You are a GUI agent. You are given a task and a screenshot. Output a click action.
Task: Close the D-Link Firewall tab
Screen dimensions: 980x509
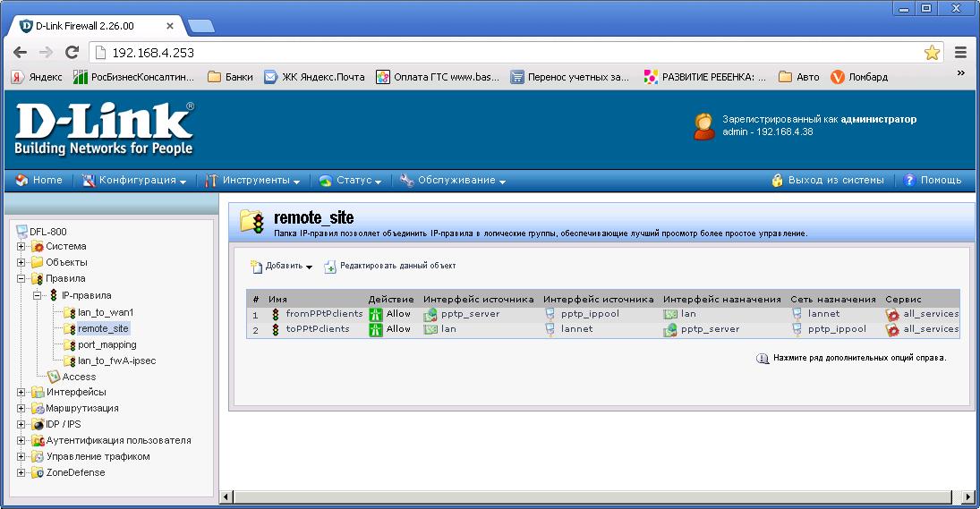pos(170,26)
